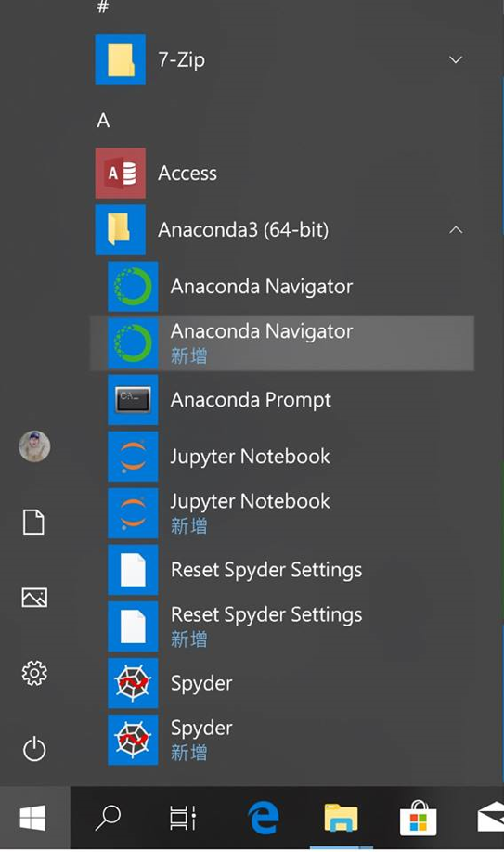Viewport: 504px width, 852px height.
Task: Launch the first Jupyter Notebook entry
Action: click(x=133, y=457)
